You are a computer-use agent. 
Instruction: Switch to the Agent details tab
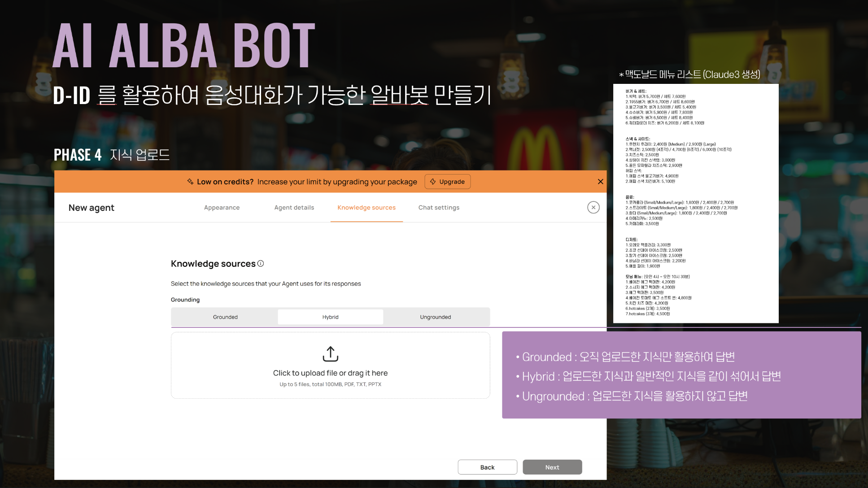click(294, 208)
